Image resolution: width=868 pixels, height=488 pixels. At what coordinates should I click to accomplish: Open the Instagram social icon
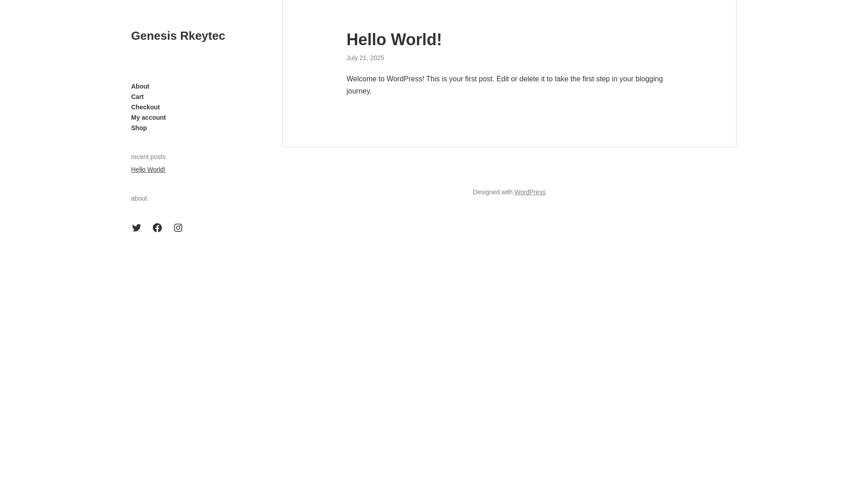pyautogui.click(x=178, y=228)
